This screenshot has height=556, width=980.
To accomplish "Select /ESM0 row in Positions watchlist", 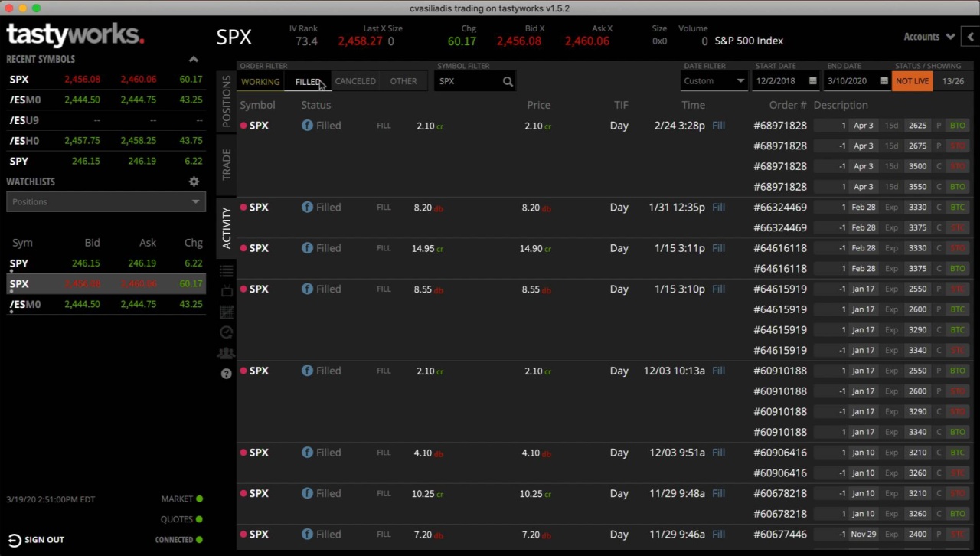I will tap(106, 305).
